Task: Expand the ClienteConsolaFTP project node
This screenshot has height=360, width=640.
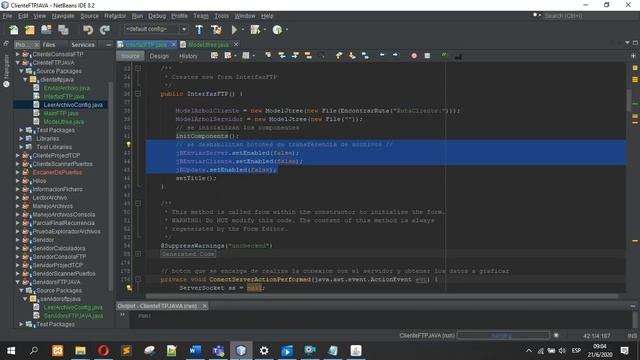Action: (18, 54)
